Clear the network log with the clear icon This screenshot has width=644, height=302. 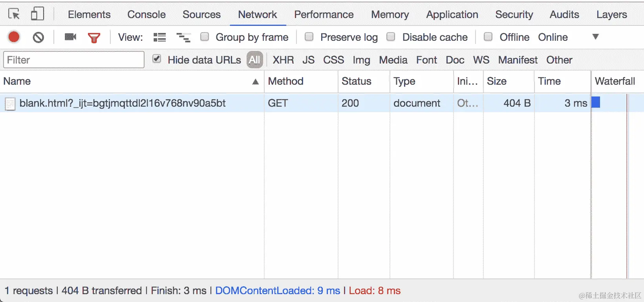click(38, 37)
